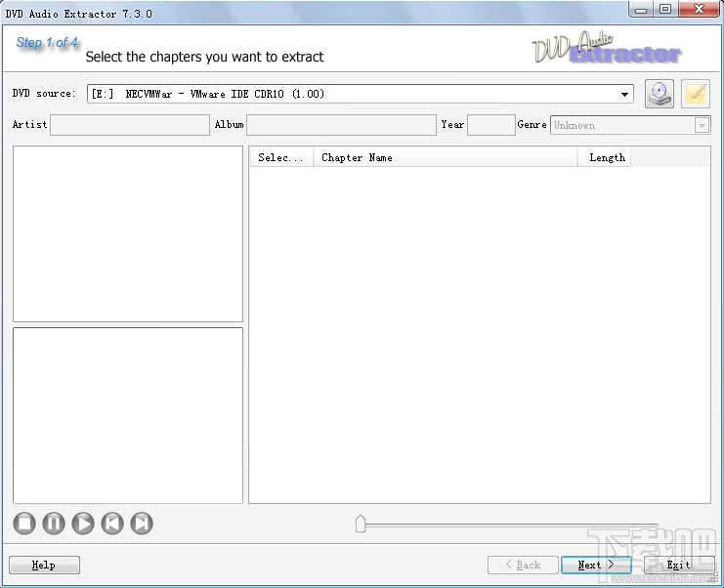The height and width of the screenshot is (588, 724).
Task: Click the Stop playback button
Action: point(24,524)
